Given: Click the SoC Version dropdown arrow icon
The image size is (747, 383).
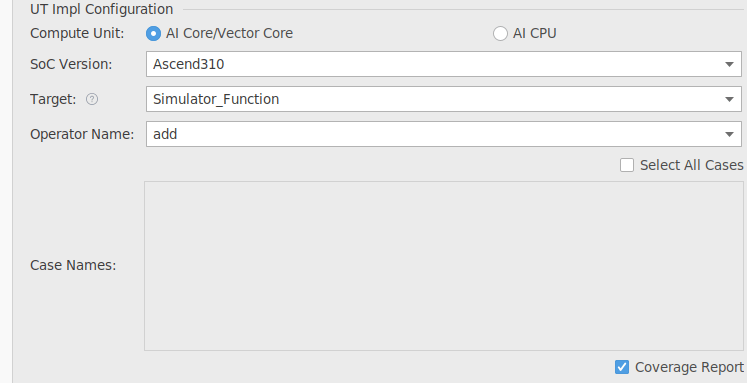Looking at the screenshot, I should [x=729, y=64].
